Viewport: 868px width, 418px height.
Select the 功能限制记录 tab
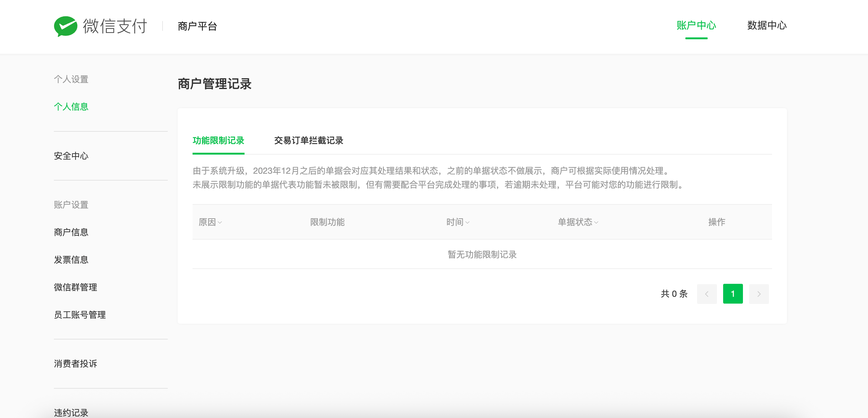pyautogui.click(x=218, y=140)
